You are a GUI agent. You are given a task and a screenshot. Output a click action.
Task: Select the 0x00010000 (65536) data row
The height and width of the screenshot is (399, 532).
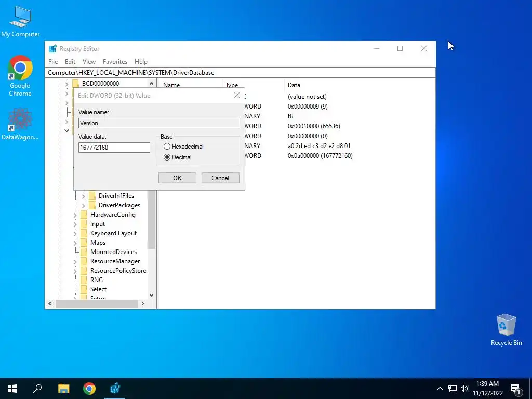(314, 126)
